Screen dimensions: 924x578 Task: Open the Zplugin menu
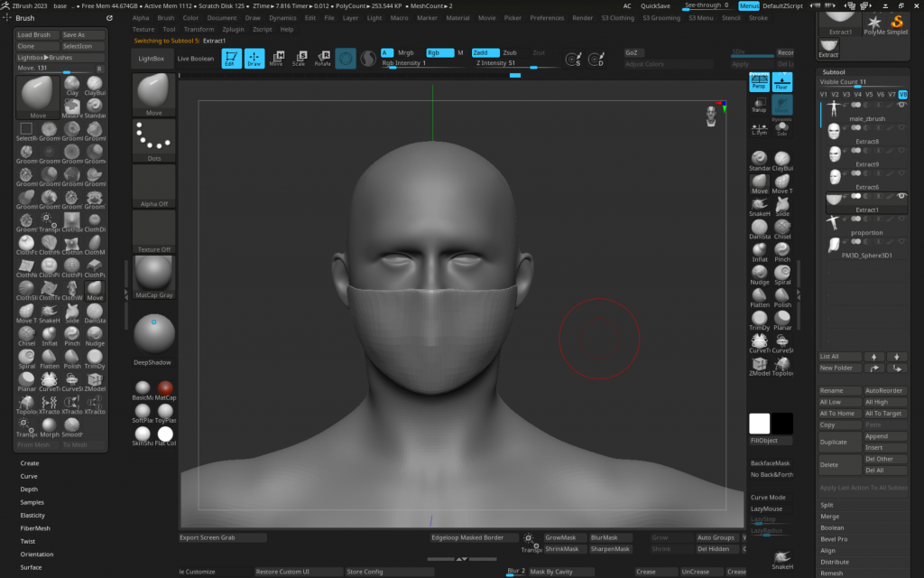(x=235, y=29)
